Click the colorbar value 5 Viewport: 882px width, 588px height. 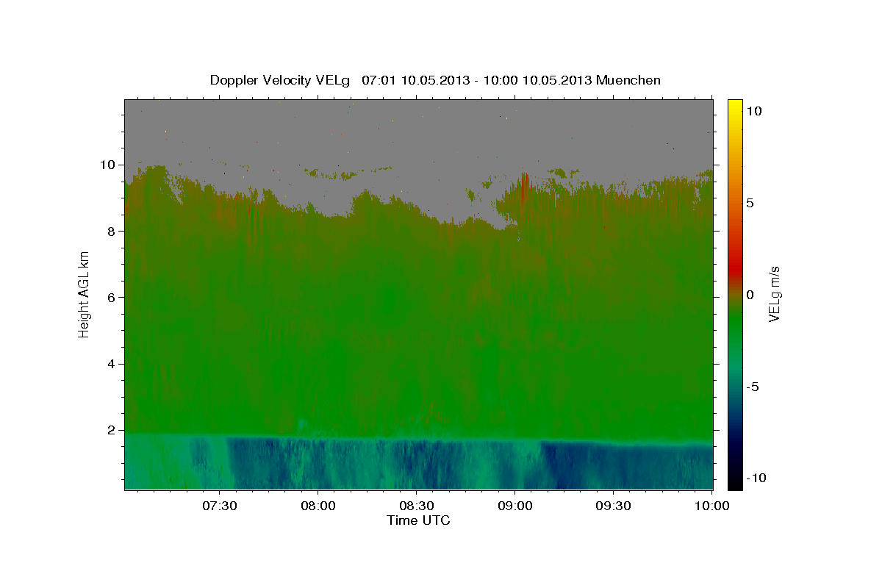pos(750,203)
